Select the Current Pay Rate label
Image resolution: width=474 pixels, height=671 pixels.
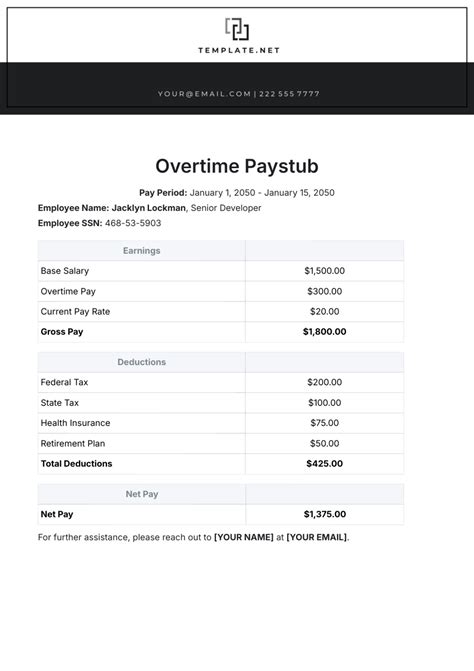coord(75,312)
